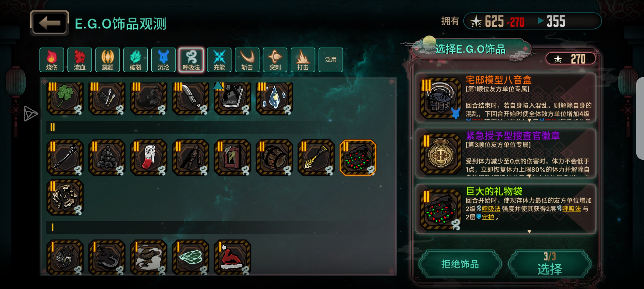The image size is (644, 289).
Task: Toggle the 烧伤 burn filter
Action: click(52, 60)
